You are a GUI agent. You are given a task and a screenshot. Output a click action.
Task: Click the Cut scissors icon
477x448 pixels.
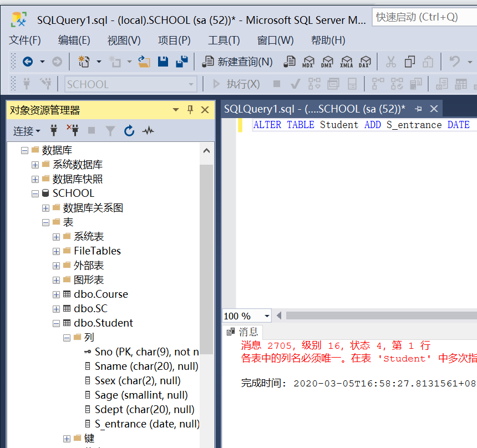coord(391,62)
